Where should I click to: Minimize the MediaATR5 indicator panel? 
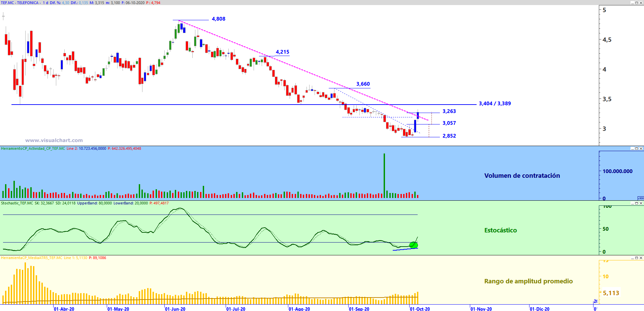pyautogui.click(x=632, y=258)
